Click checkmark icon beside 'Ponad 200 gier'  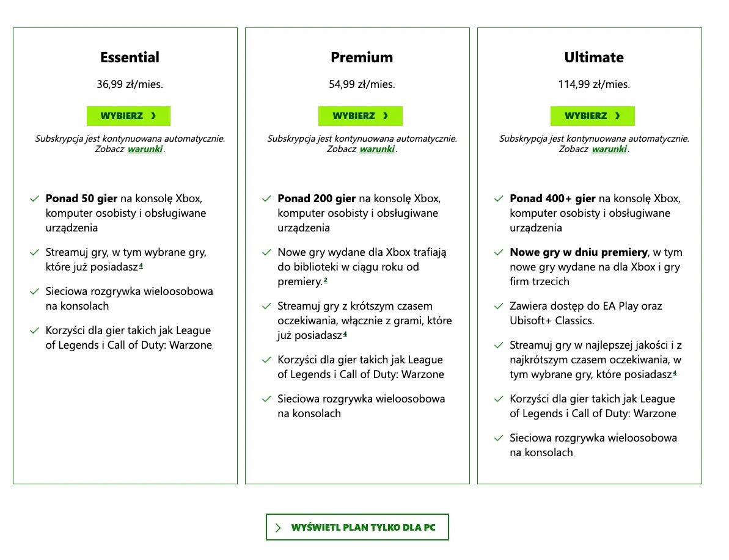point(266,199)
